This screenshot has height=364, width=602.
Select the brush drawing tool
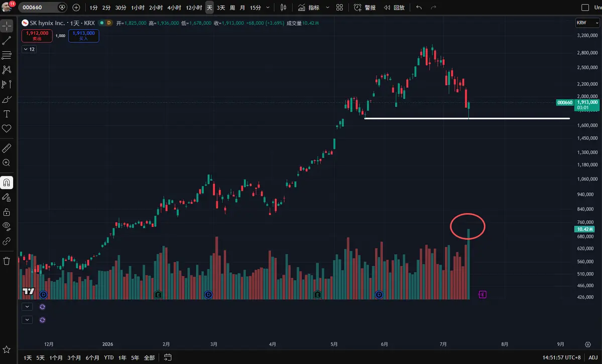click(x=7, y=99)
